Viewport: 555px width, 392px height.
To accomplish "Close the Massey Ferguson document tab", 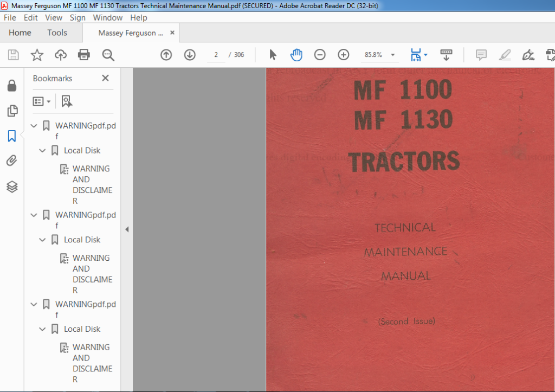I will (x=172, y=33).
